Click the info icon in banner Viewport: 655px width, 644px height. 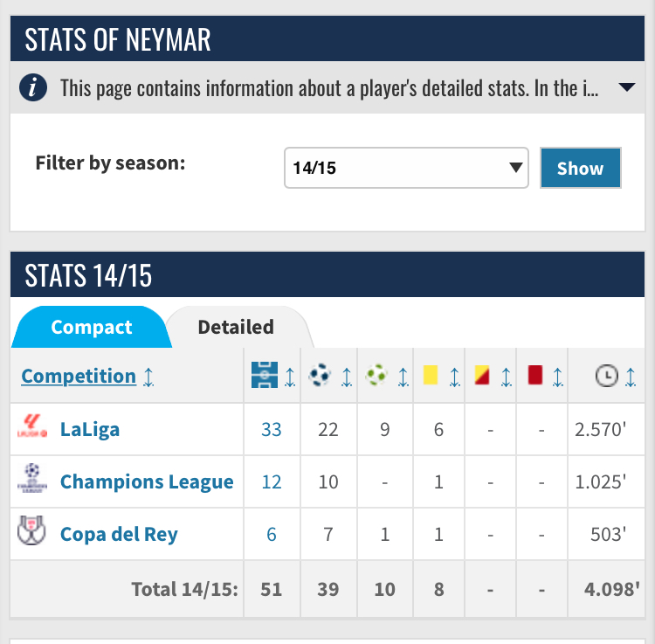[33, 88]
